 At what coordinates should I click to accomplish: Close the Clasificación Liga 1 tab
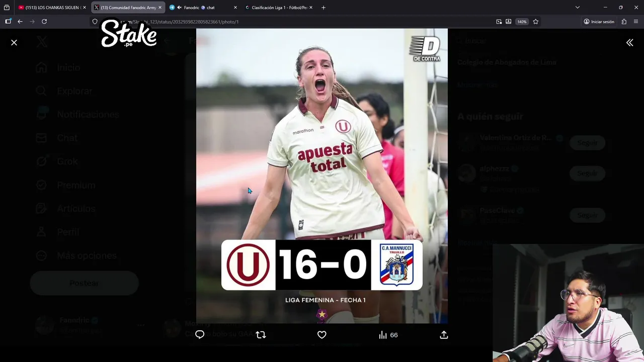[311, 8]
